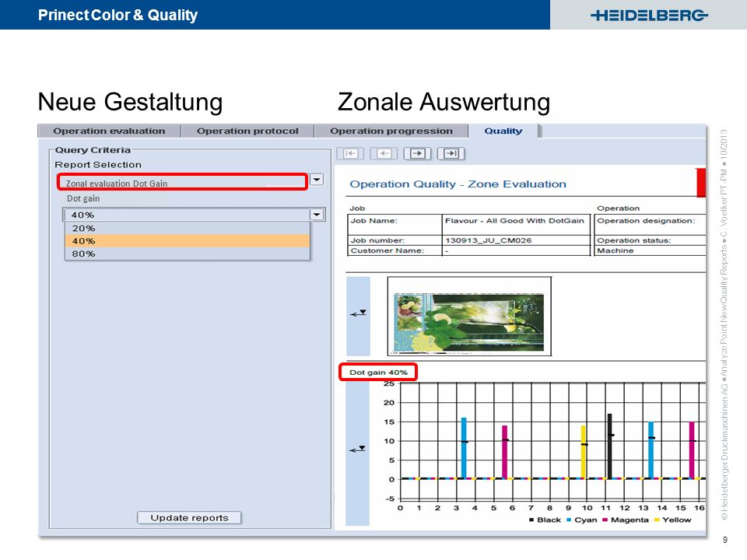Switch to Operation protocol tab

coord(247,131)
